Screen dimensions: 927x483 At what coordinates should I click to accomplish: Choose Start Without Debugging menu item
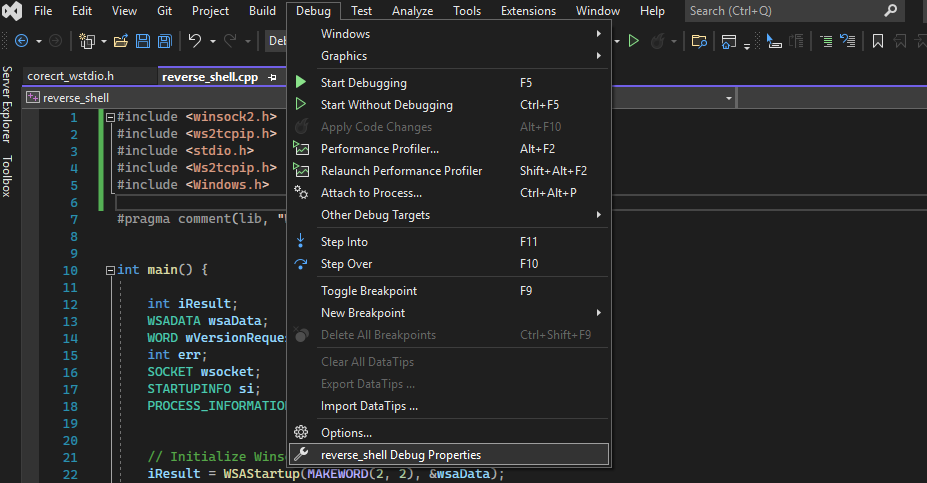point(449,105)
